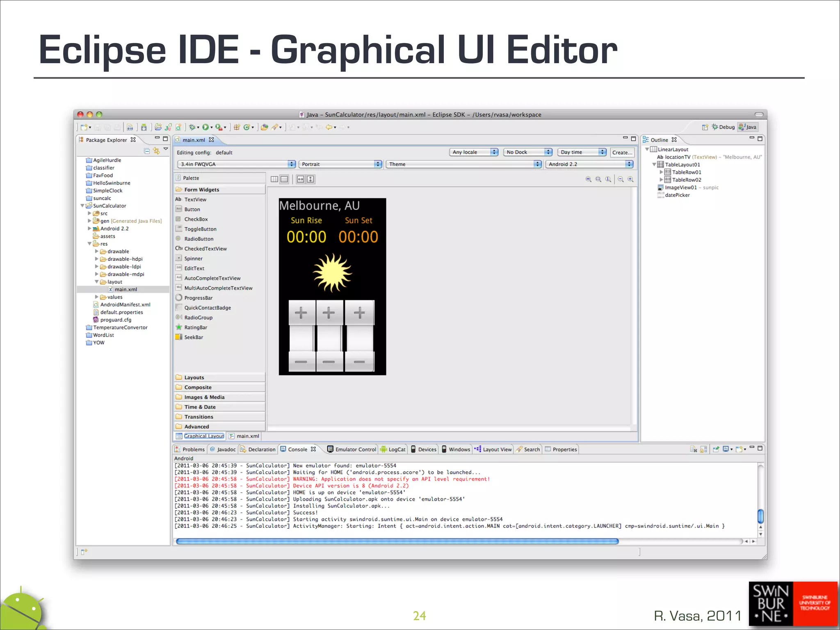840x630 pixels.
Task: Toggle fill height vertical arrows button
Action: (310, 179)
